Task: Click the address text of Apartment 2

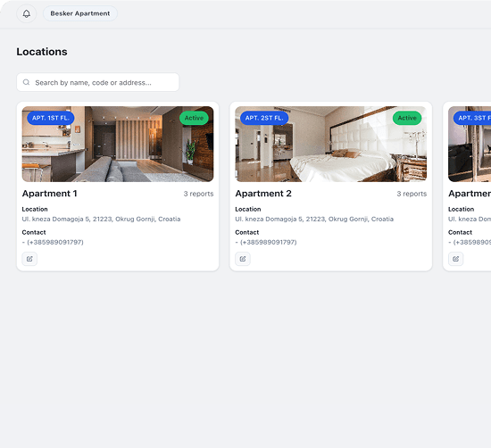Action: tap(314, 219)
